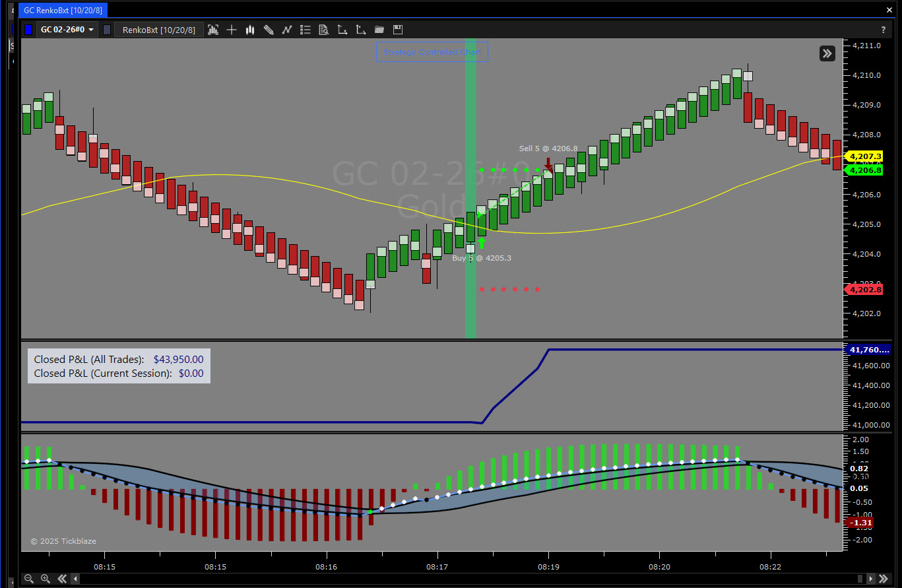Open the data search document icon

(x=324, y=30)
